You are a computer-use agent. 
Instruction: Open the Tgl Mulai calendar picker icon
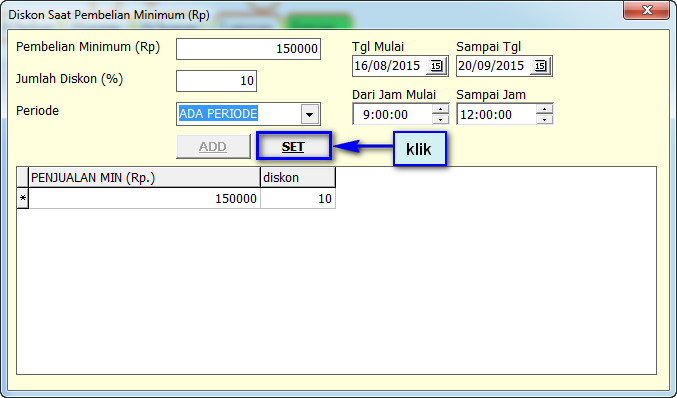click(x=436, y=66)
